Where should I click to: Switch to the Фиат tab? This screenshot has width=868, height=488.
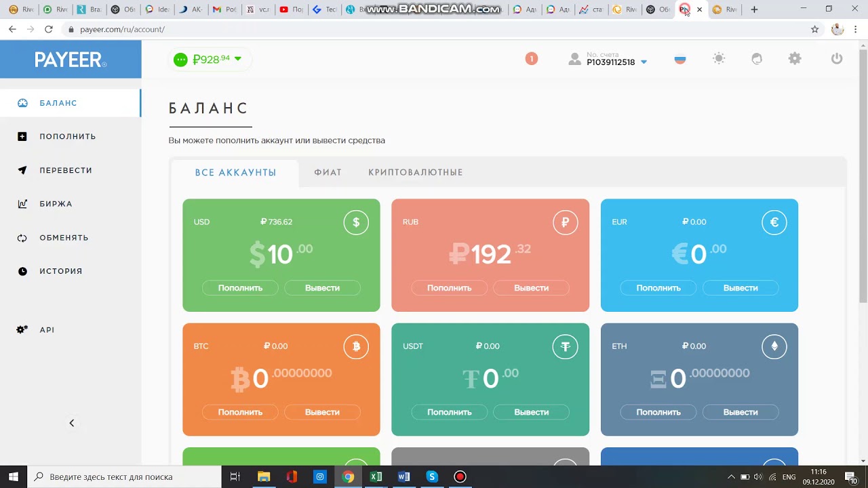click(328, 173)
